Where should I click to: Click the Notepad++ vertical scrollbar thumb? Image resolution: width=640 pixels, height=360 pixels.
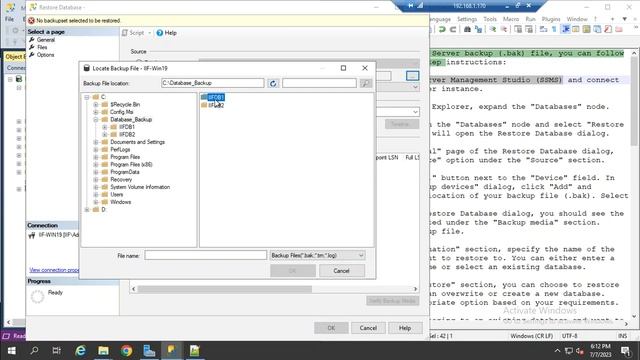[634, 100]
